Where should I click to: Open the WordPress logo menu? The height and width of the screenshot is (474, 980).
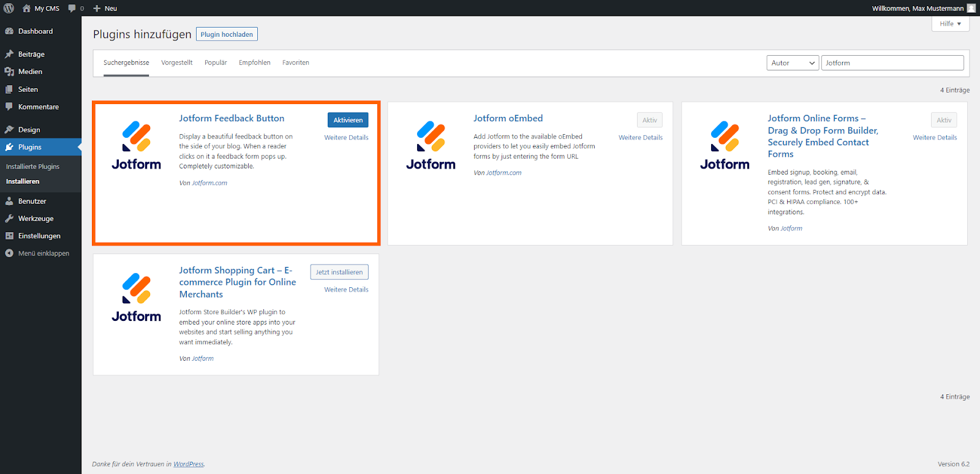[9, 8]
